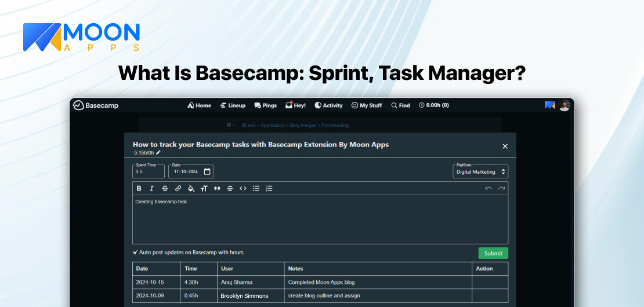Open the grid switcher icon in breadcrumb
Viewport: 644px width, 307px height.
[x=230, y=125]
